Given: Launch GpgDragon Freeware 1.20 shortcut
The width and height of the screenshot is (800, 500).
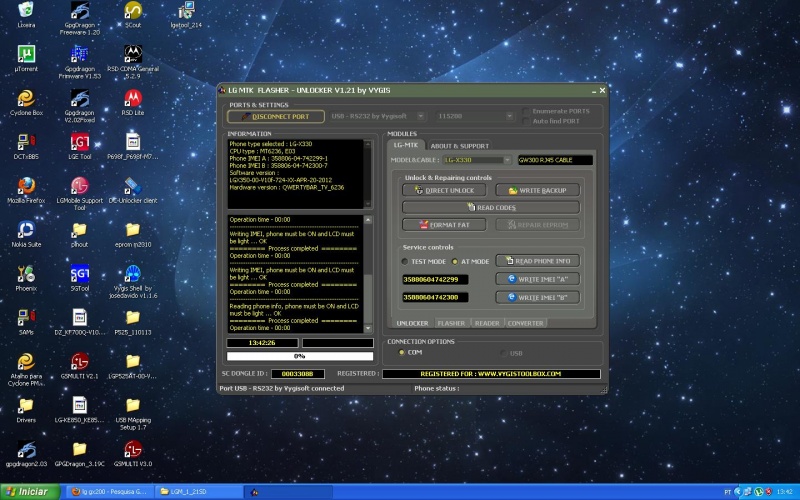Looking at the screenshot, I should pos(80,18).
